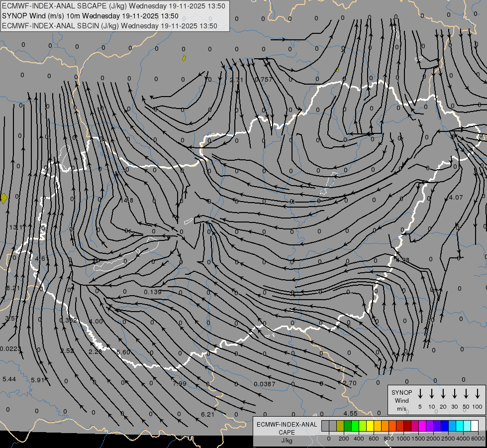Click the 3.57 value on the map
The height and width of the screenshot is (448, 487).
click(x=12, y=319)
